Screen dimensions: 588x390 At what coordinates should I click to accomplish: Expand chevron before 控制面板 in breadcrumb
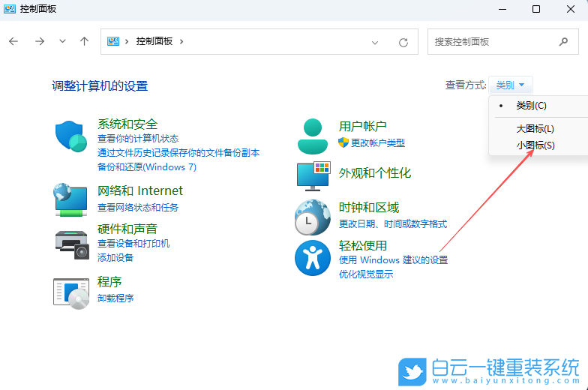click(x=127, y=41)
